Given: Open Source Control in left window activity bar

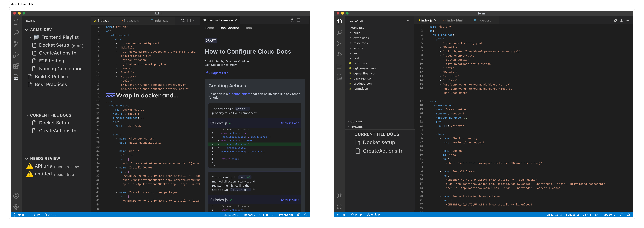Looking at the screenshot, I should 16,44.
